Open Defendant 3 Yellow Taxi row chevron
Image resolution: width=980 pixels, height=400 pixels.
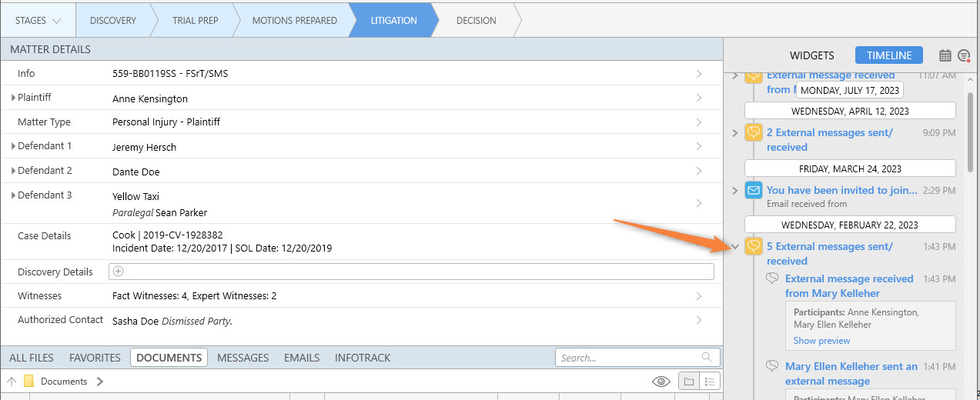tap(699, 203)
